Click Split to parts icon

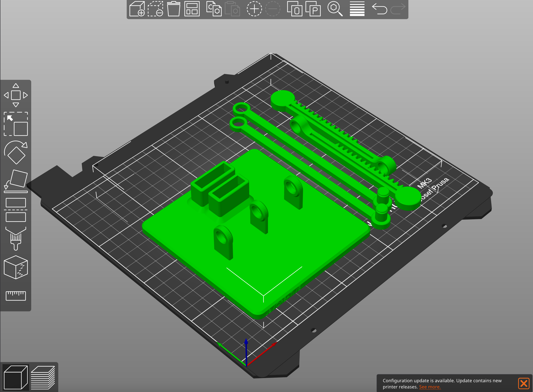pos(313,9)
